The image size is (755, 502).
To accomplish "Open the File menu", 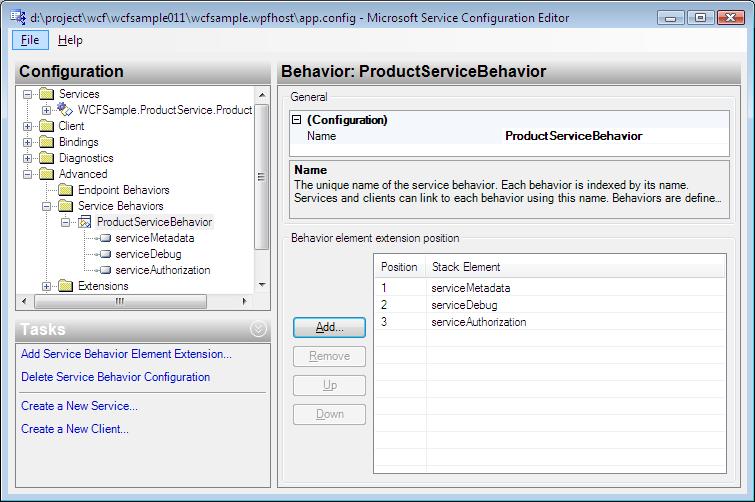I will tap(29, 40).
